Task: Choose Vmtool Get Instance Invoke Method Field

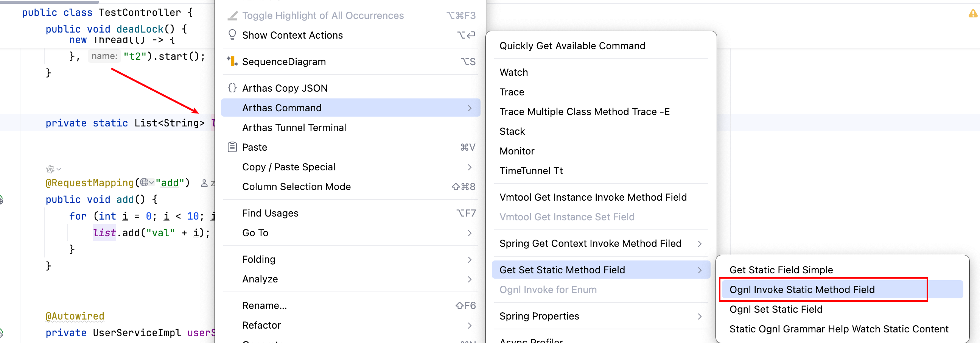Action: click(593, 197)
